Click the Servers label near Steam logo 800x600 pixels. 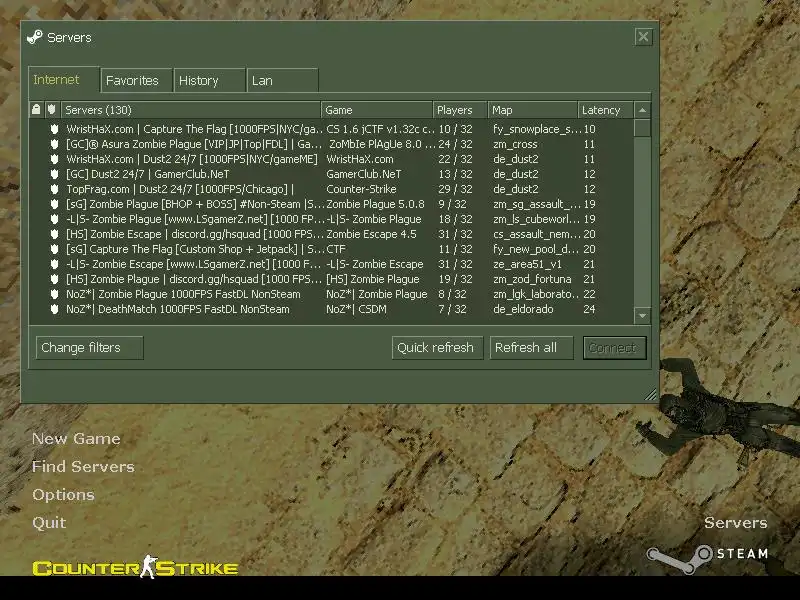point(736,522)
